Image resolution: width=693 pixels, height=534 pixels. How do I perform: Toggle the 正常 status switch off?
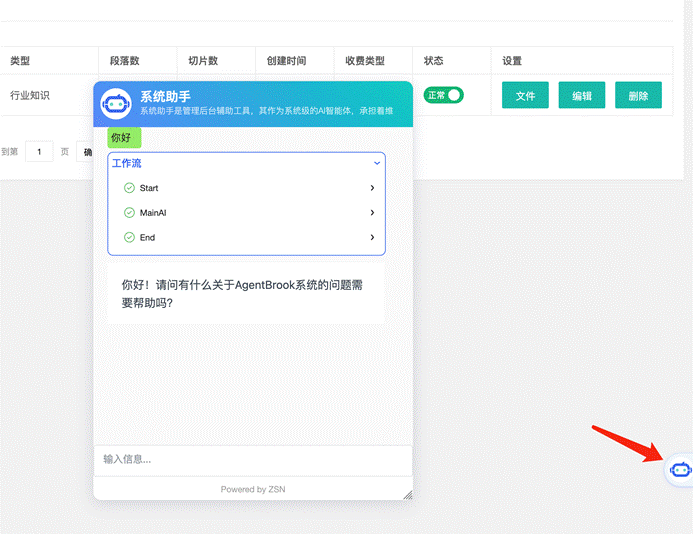coord(443,95)
